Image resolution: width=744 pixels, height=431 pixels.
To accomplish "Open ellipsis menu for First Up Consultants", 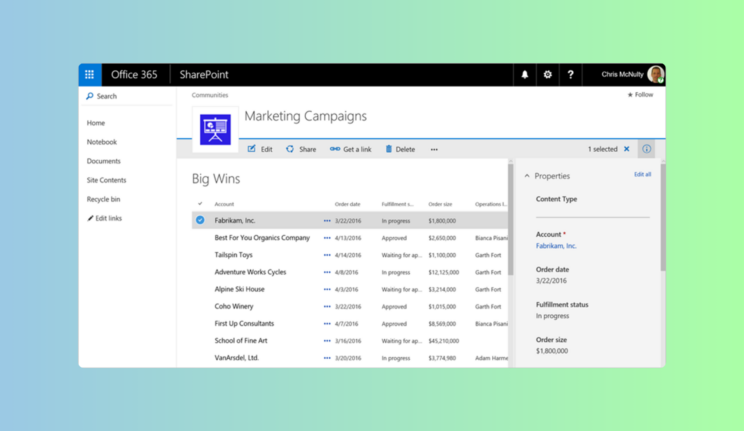I will pos(327,324).
